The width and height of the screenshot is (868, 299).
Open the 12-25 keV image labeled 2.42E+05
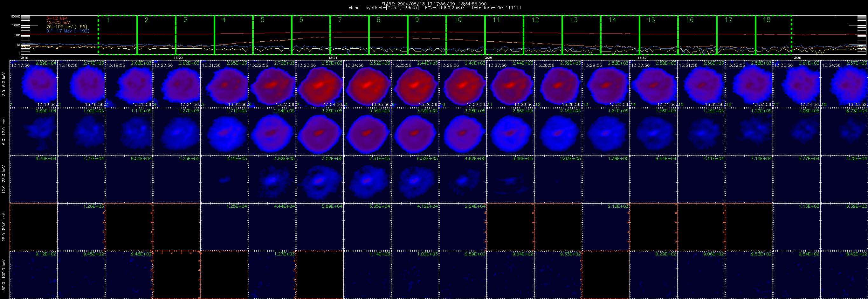224,179
